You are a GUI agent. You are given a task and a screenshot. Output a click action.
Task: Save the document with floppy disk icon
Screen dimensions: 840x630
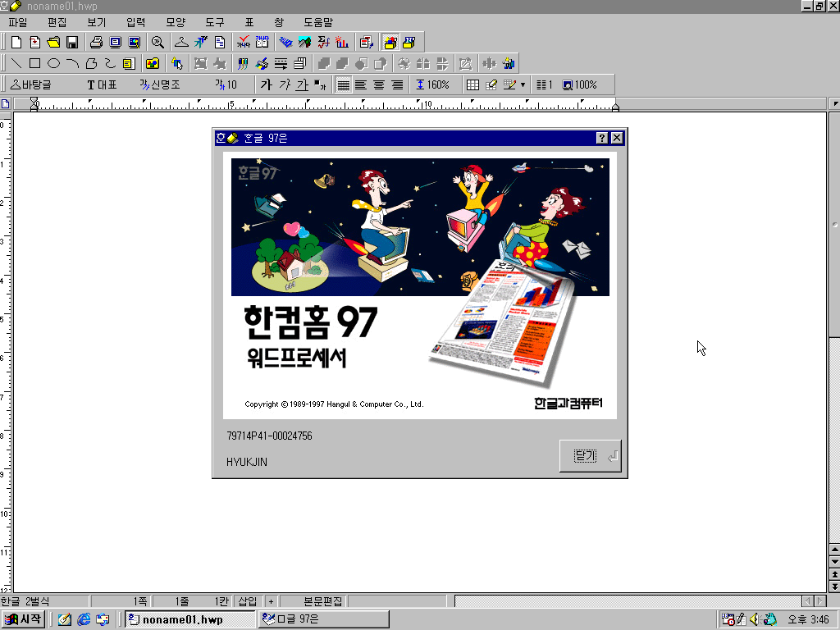(x=72, y=43)
